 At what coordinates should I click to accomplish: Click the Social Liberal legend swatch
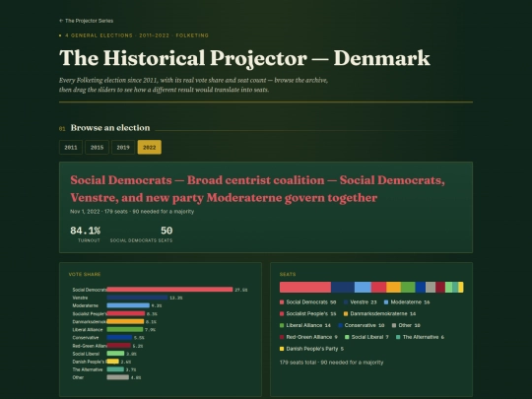(x=347, y=337)
